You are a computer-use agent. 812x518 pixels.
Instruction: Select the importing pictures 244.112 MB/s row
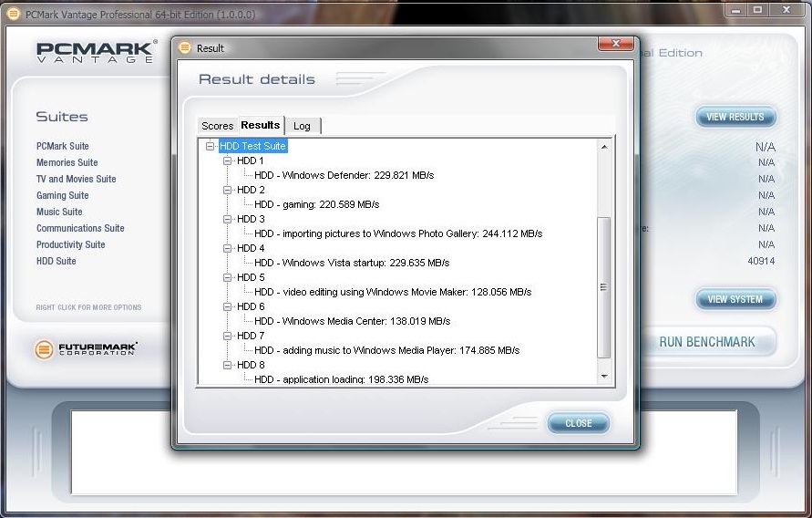[x=398, y=233]
